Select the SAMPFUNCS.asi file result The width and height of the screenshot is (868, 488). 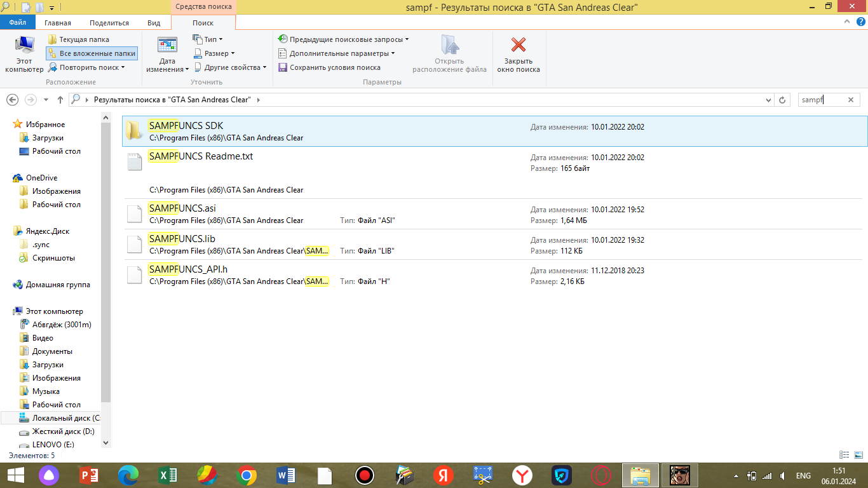pyautogui.click(x=494, y=214)
